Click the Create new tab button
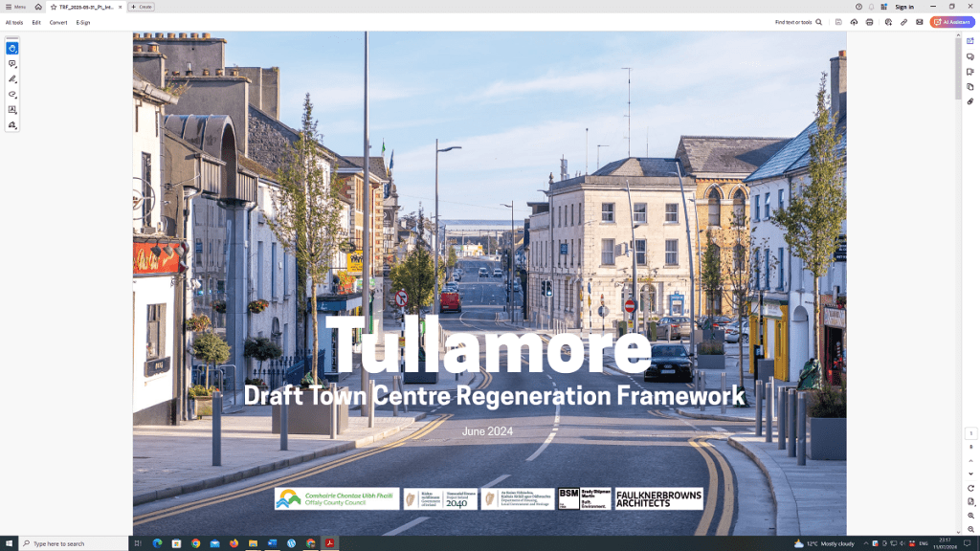Screen dimensions: 980x551 pyautogui.click(x=141, y=7)
